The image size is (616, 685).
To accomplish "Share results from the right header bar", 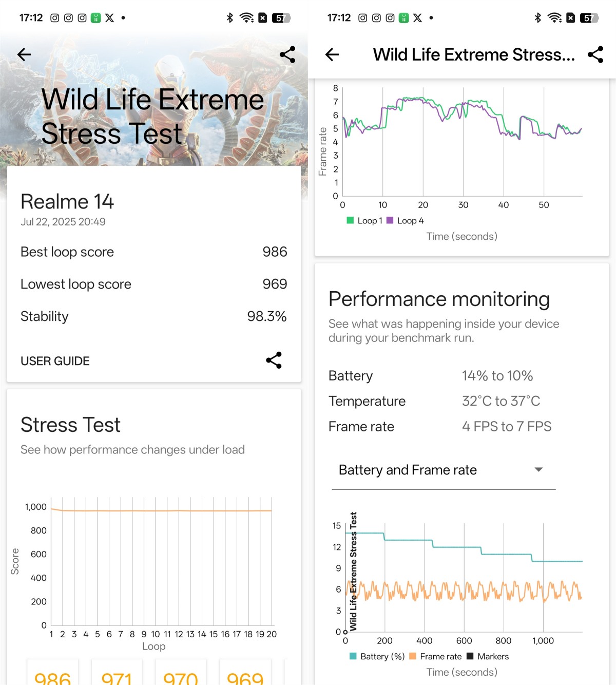I will (x=595, y=54).
